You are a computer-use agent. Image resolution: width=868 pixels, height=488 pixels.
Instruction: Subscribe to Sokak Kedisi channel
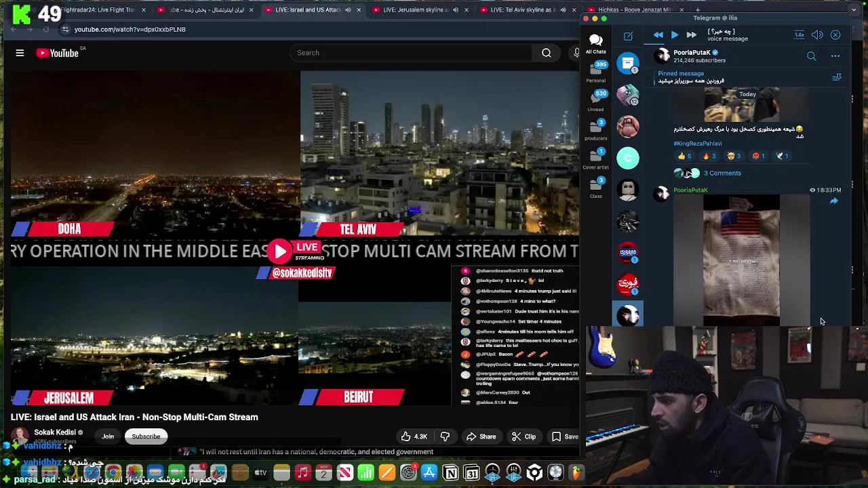tap(146, 436)
